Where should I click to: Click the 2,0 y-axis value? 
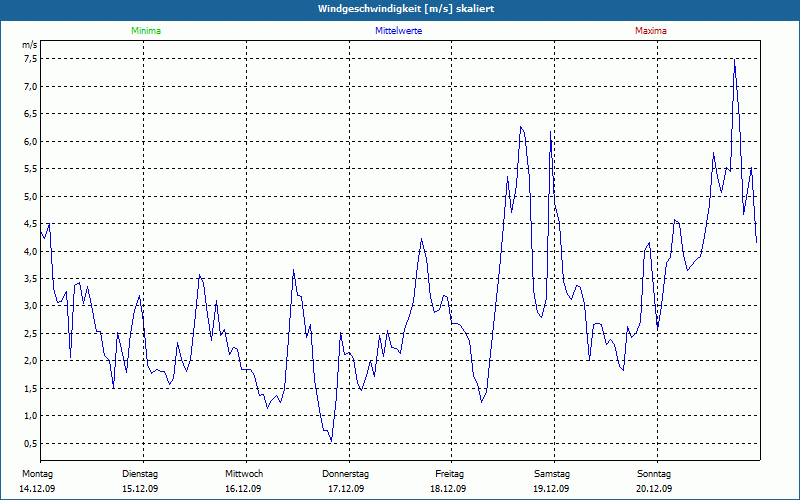click(31, 361)
